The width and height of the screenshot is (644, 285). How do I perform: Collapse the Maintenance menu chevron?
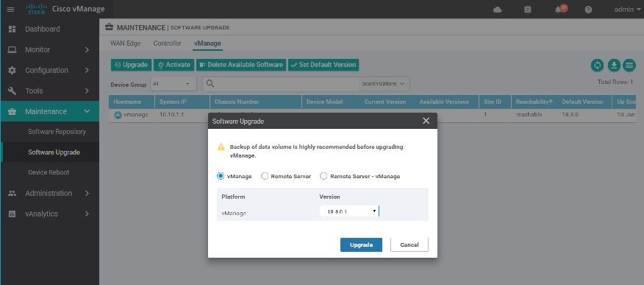(87, 111)
